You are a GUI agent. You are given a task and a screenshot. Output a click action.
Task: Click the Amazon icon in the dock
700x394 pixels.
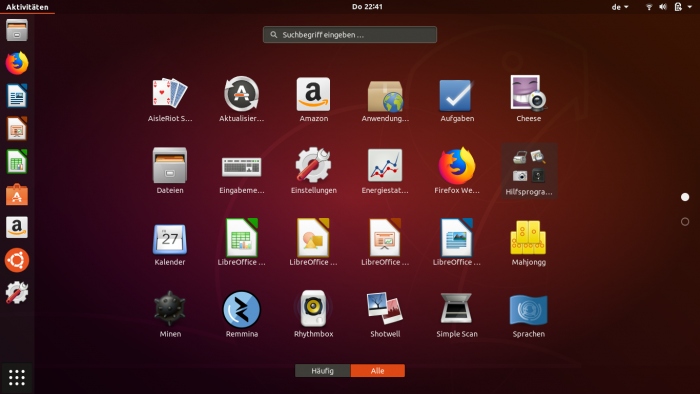point(17,227)
